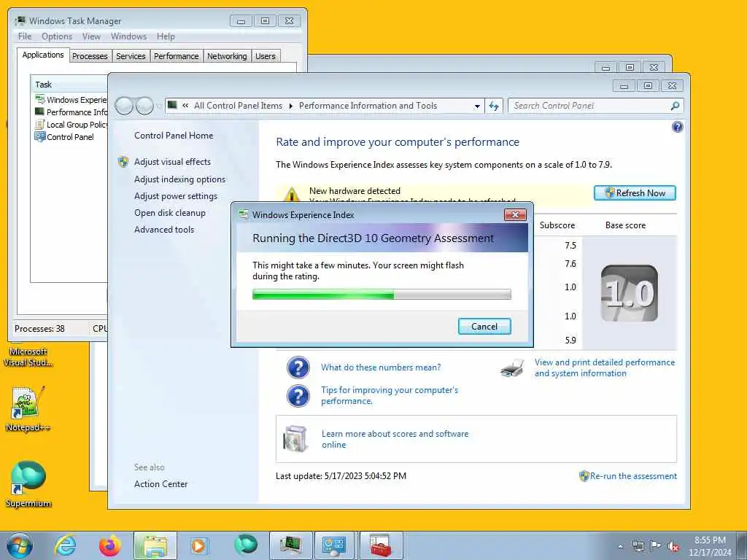Viewport: 747px width, 560px height.
Task: Expand the address bar history dropdown
Action: 477,106
